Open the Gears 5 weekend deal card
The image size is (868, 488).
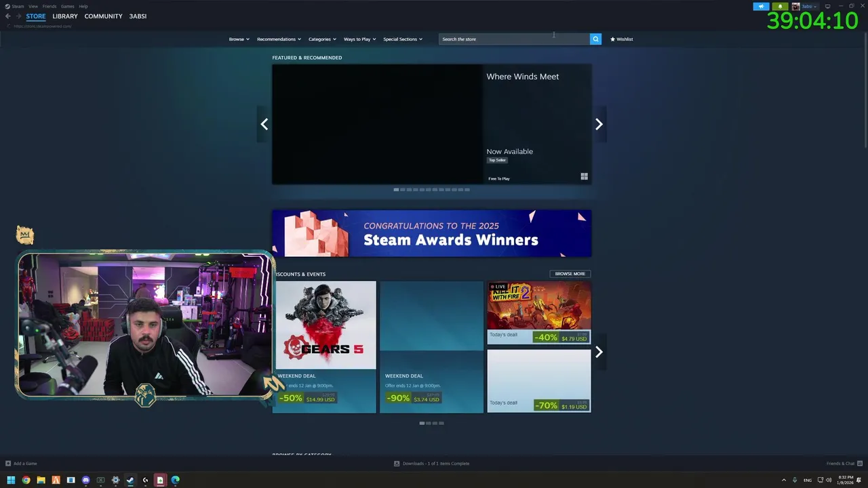(324, 347)
